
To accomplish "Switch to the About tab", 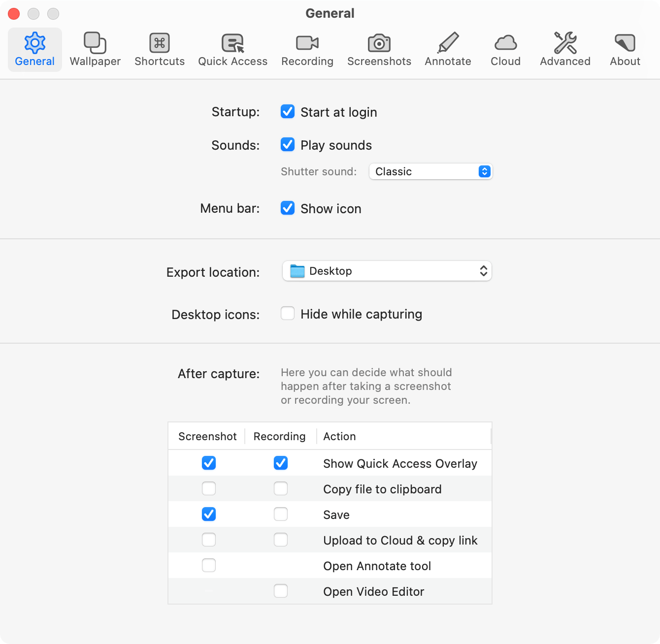I will [625, 50].
